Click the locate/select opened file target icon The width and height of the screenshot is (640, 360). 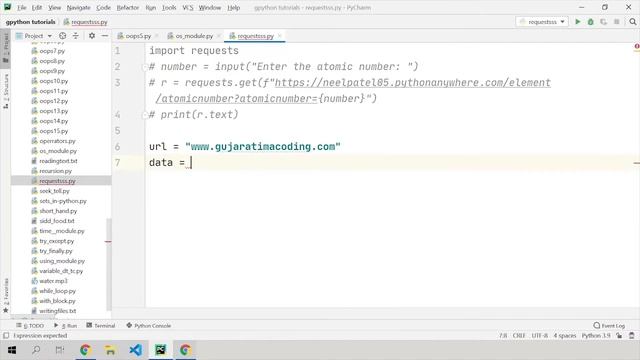62,36
